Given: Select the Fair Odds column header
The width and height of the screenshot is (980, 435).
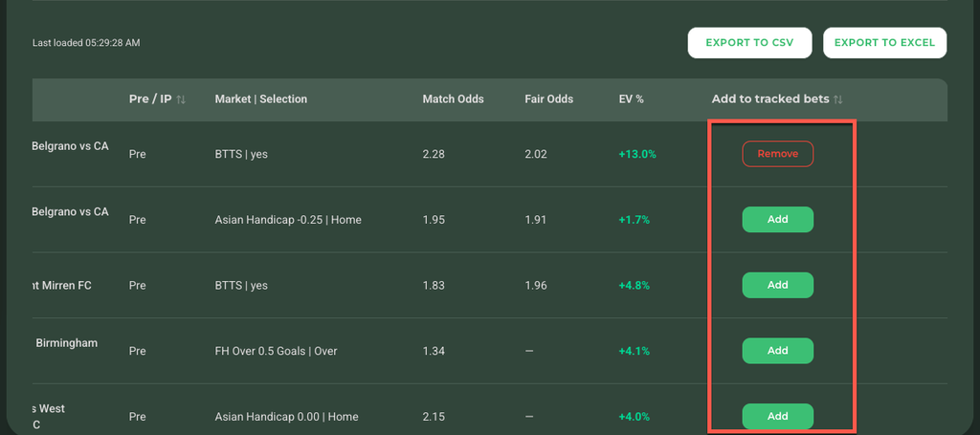Looking at the screenshot, I should [548, 99].
